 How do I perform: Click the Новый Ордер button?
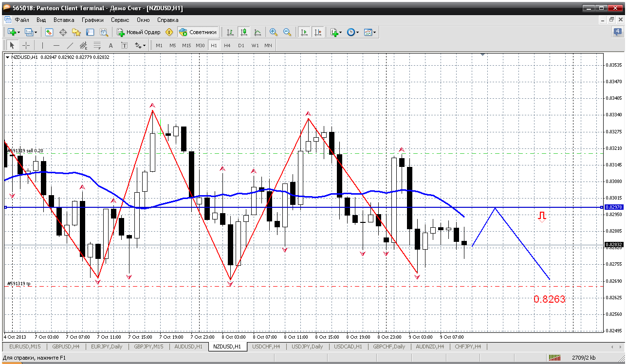[139, 32]
